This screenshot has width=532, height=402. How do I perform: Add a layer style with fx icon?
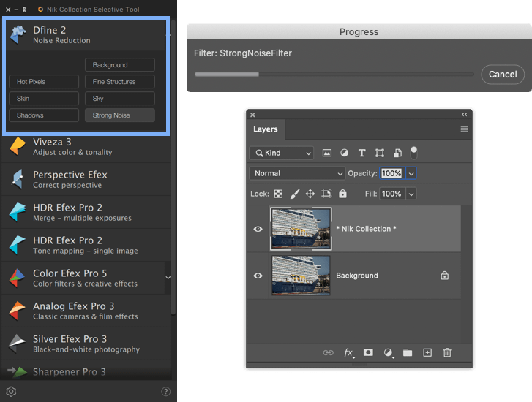(348, 353)
